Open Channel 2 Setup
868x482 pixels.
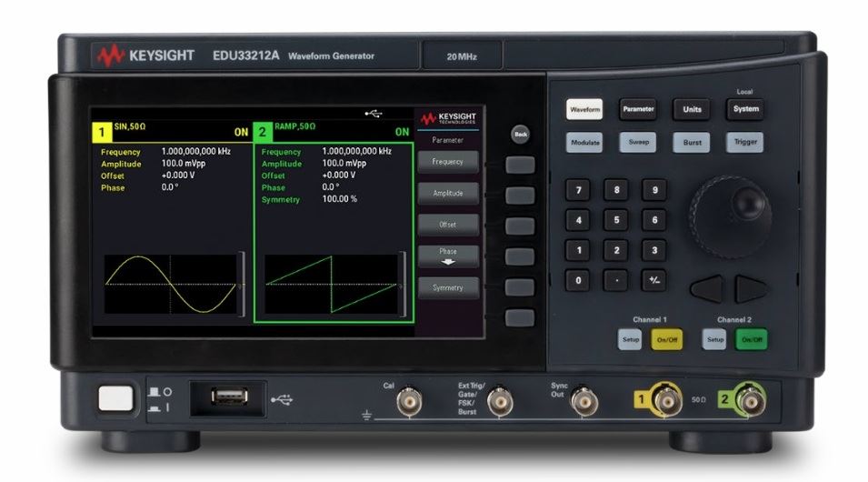click(714, 339)
